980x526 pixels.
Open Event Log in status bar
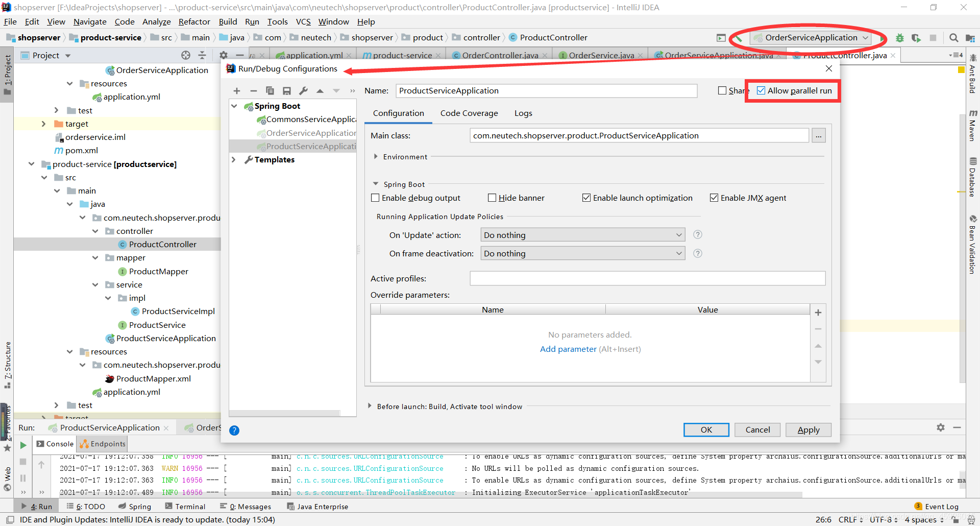tap(937, 507)
